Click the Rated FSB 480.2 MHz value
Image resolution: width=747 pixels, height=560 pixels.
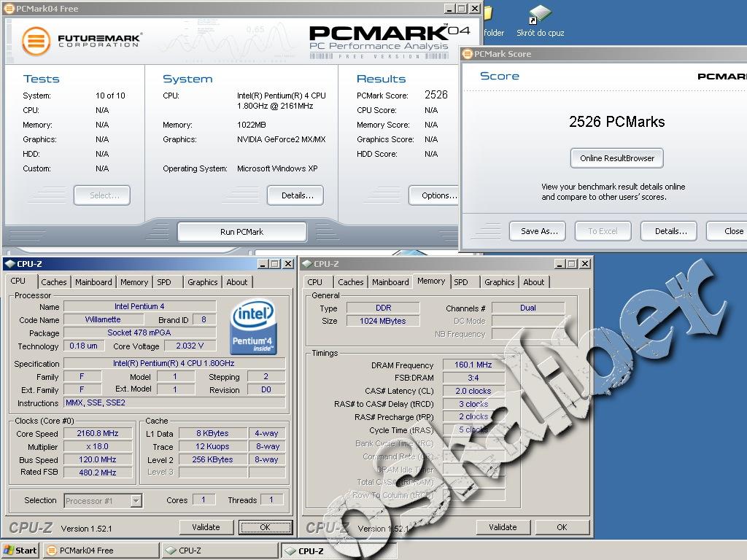click(x=98, y=472)
